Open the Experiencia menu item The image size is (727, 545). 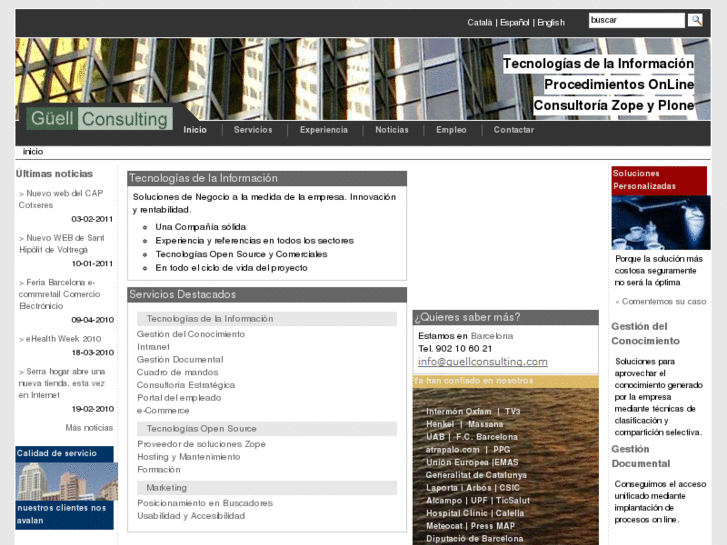click(324, 130)
